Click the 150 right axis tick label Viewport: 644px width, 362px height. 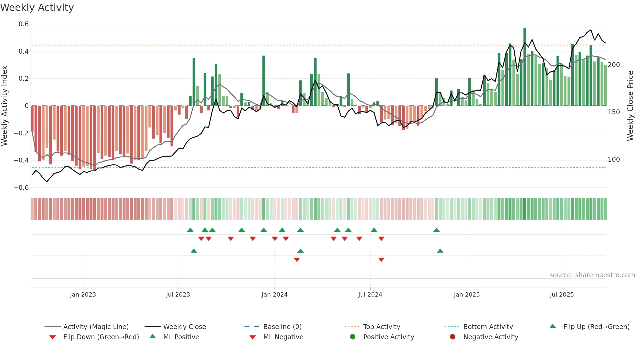pyautogui.click(x=614, y=112)
